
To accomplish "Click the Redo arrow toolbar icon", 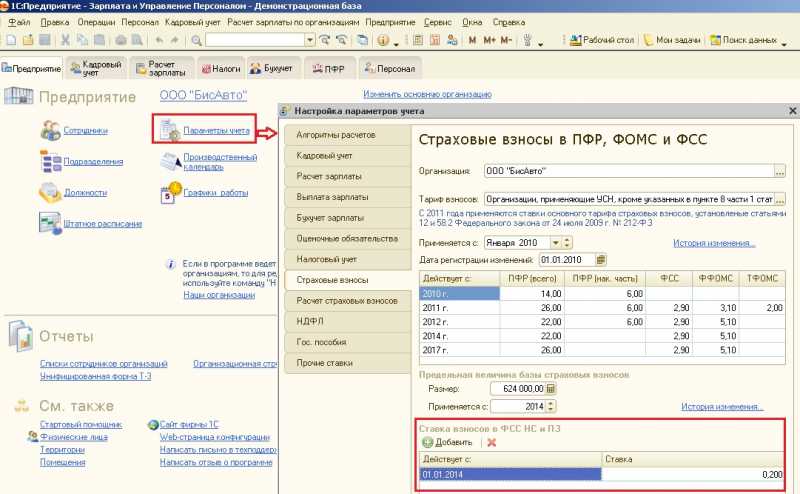I will [175, 40].
